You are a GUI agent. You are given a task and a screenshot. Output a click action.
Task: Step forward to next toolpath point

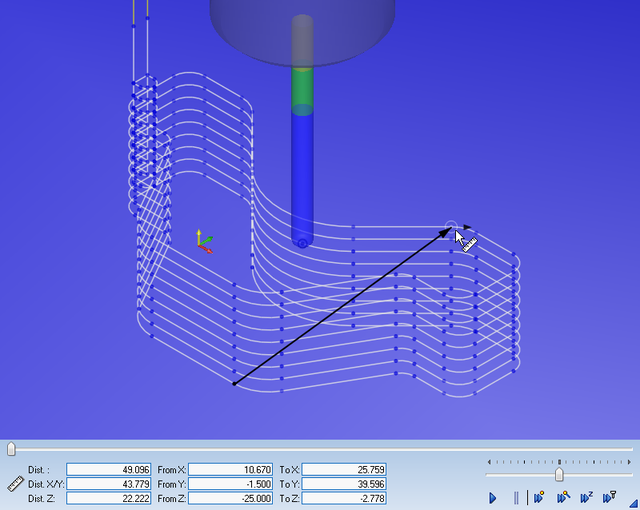540,498
